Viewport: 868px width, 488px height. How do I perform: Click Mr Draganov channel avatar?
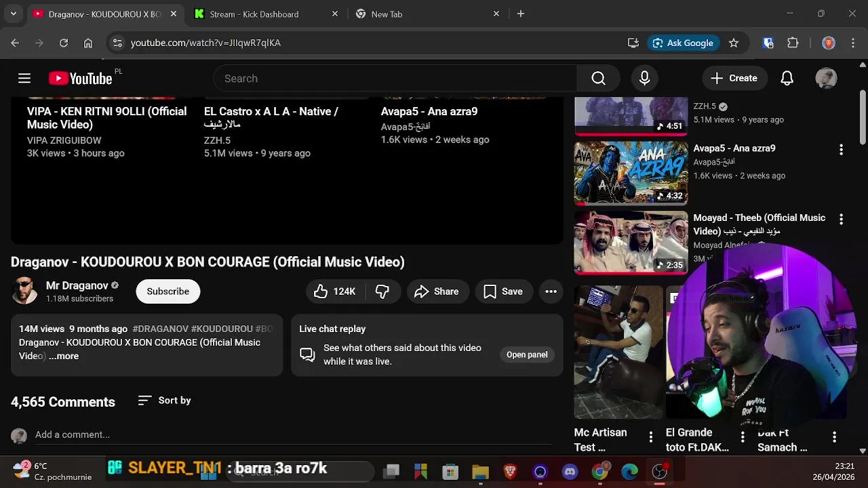pos(25,291)
